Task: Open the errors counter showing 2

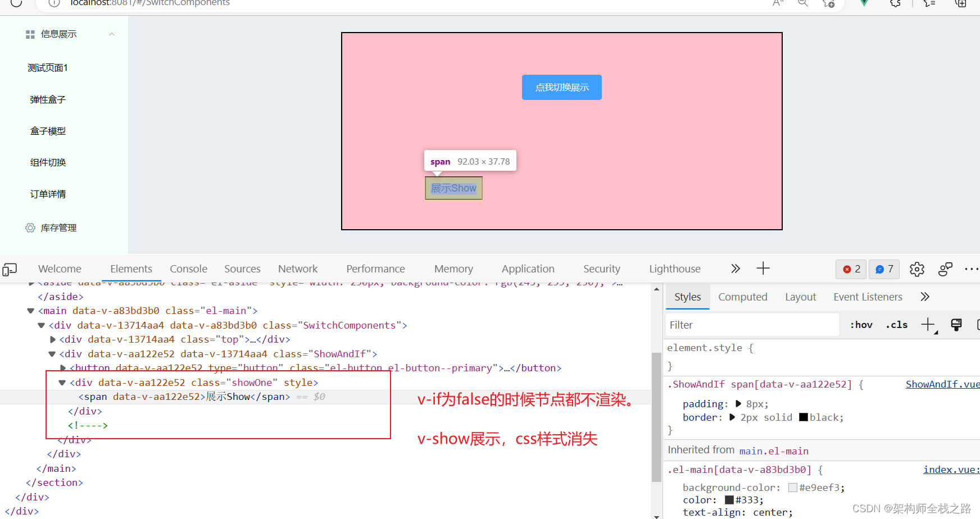Action: [x=851, y=270]
